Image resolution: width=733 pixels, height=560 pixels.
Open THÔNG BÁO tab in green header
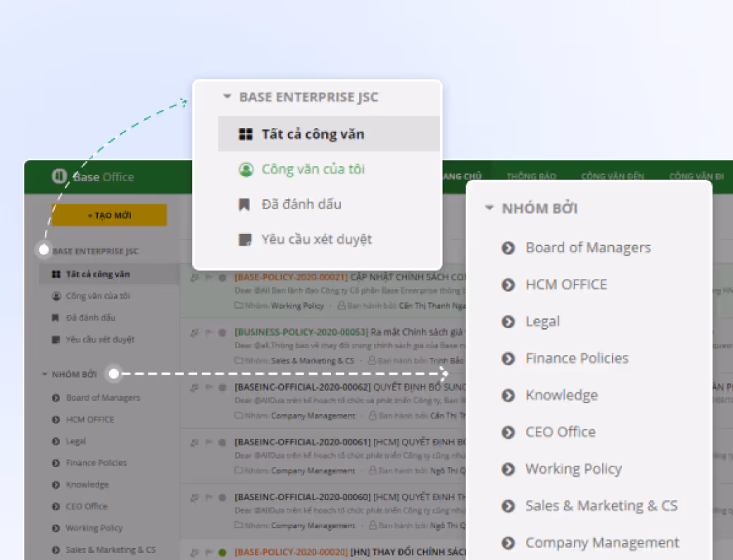(x=532, y=176)
